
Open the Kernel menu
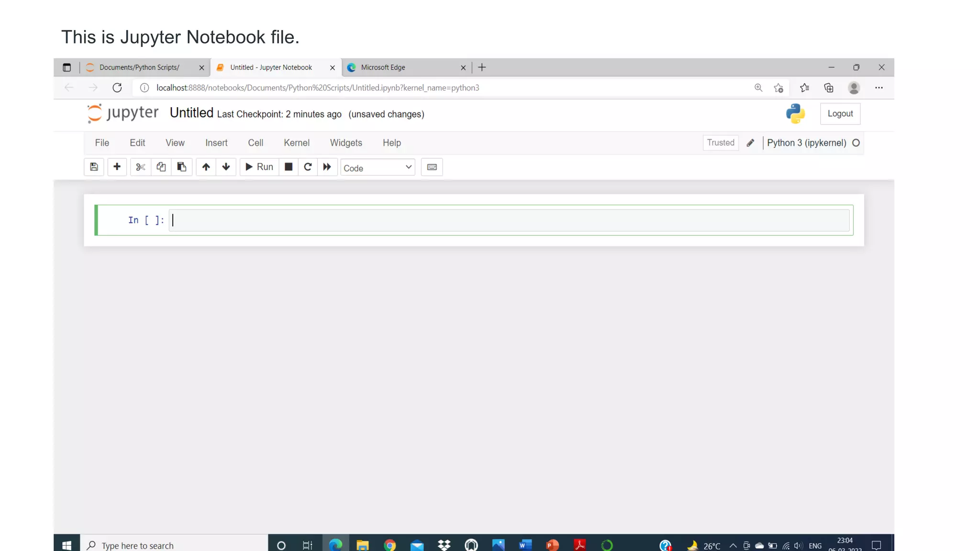coord(296,143)
